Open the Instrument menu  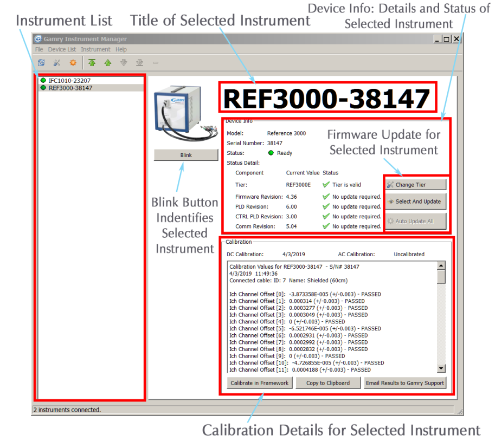tap(95, 49)
